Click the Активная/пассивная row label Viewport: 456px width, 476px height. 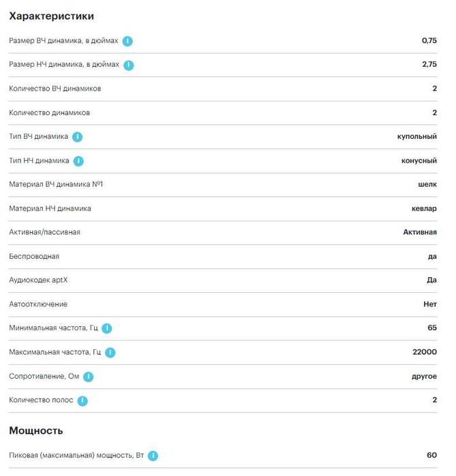[44, 232]
